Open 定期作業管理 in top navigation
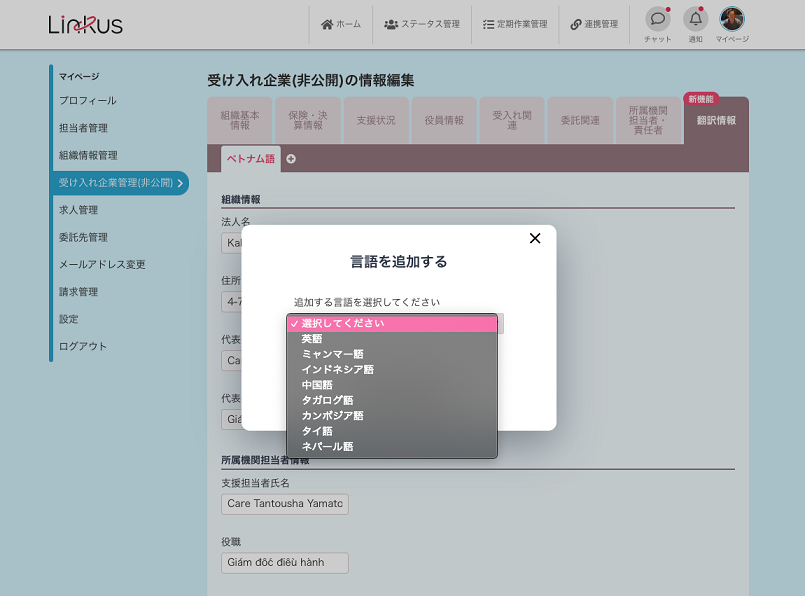This screenshot has height=596, width=805. [x=514, y=24]
